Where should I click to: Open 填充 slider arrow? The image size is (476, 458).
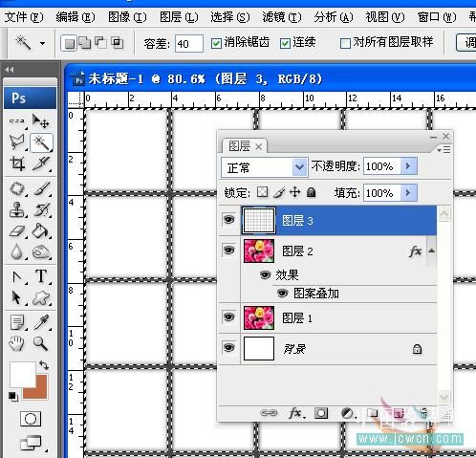click(408, 193)
